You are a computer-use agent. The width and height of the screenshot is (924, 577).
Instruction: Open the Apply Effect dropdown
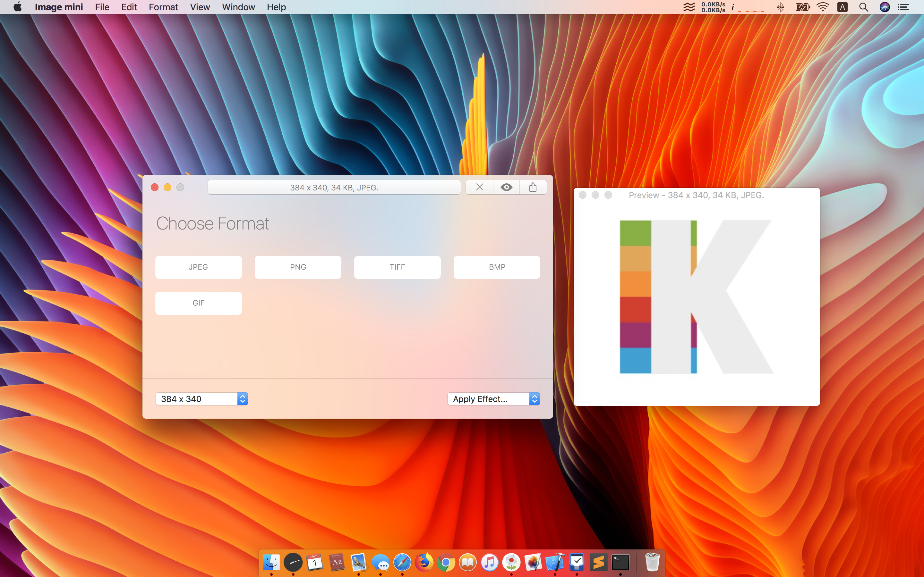point(489,399)
